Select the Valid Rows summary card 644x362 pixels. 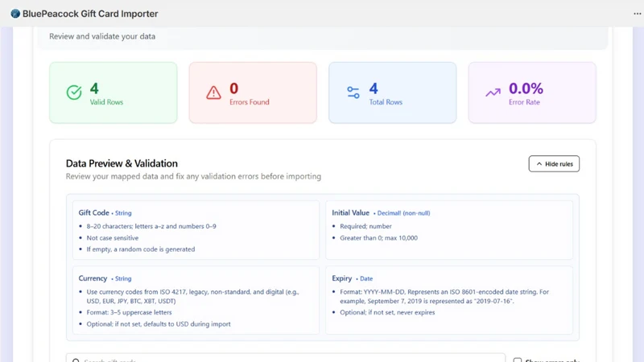tap(114, 93)
